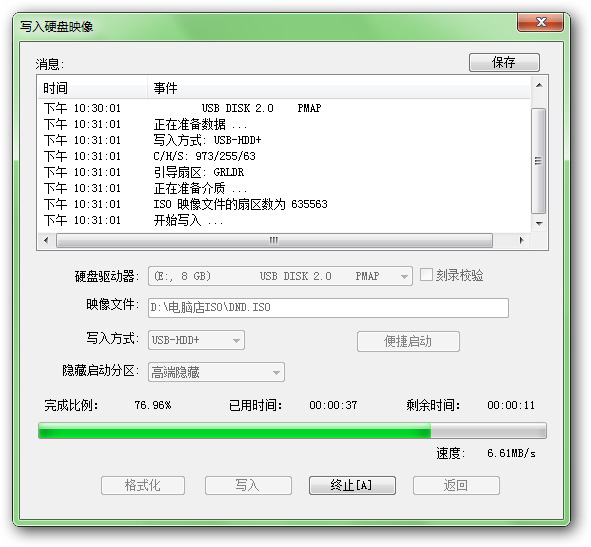
Task: Click the 映像文件 path input field
Action: click(328, 308)
